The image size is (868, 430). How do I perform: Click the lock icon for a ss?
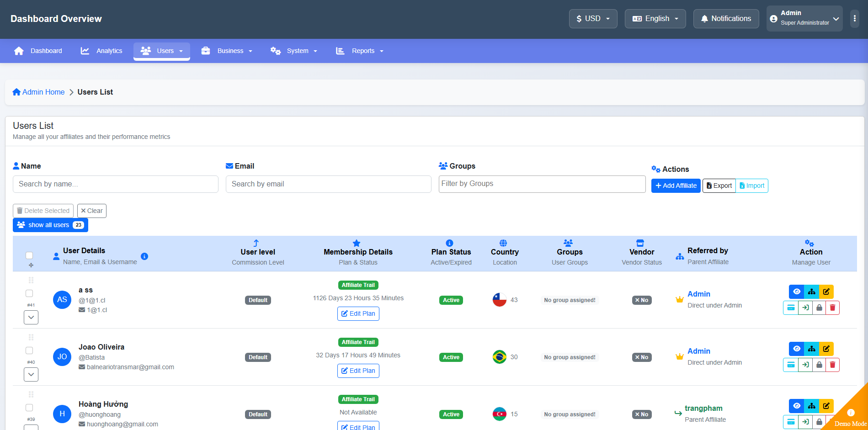819,308
